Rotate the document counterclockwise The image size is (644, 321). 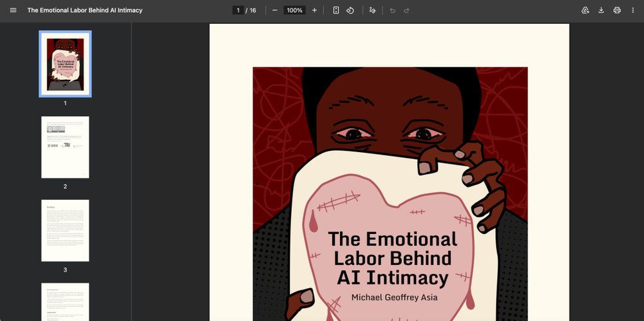click(350, 10)
